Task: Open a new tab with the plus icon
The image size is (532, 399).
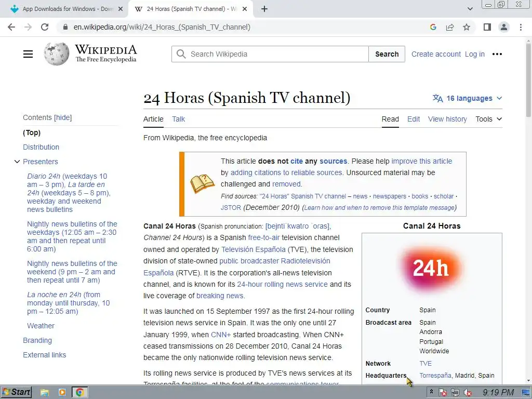Action: click(x=264, y=9)
